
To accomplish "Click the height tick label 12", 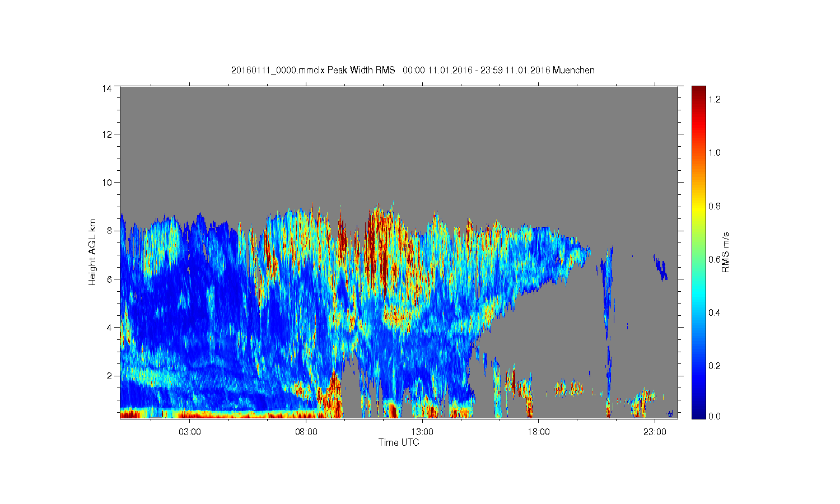I will tap(106, 134).
